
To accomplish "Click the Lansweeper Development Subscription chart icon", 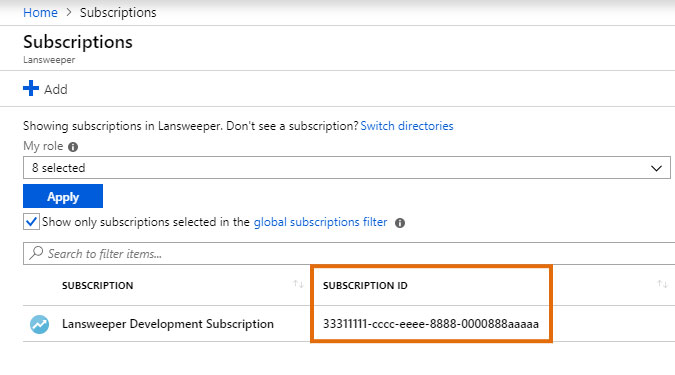I will pyautogui.click(x=39, y=324).
